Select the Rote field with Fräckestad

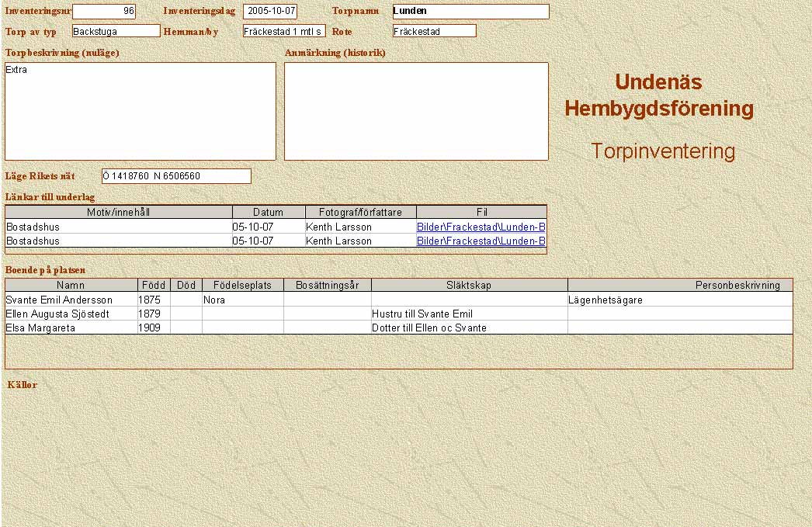tap(434, 31)
